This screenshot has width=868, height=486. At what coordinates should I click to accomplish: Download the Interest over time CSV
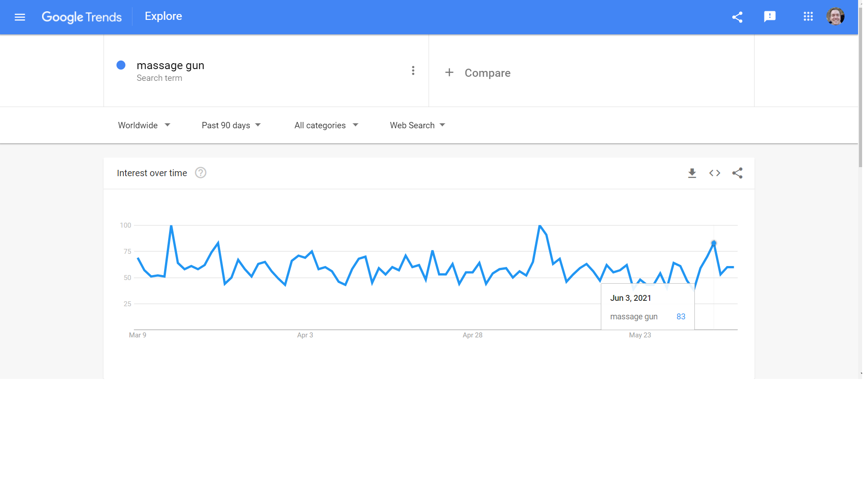click(x=692, y=173)
